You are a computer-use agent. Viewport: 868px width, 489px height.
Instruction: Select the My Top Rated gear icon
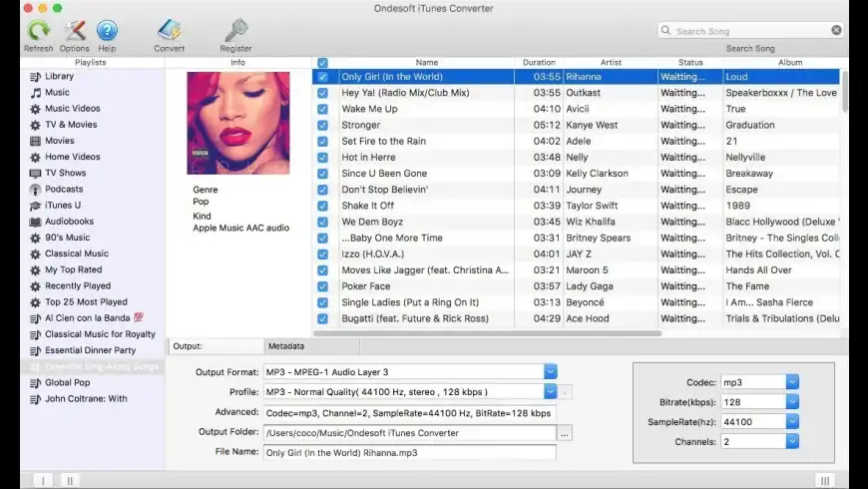[x=36, y=269]
